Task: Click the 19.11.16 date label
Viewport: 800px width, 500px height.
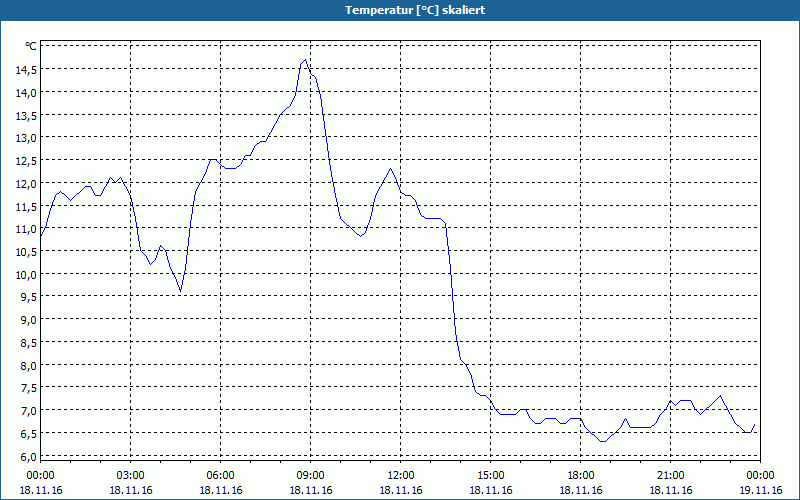Action: (x=761, y=490)
